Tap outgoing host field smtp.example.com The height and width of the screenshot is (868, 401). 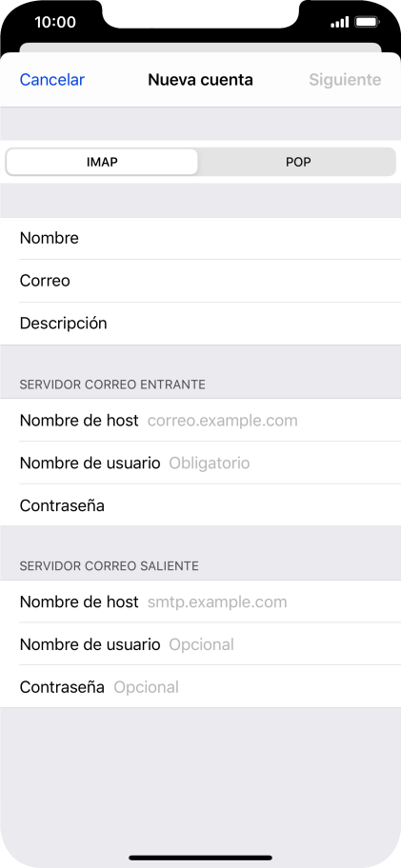[x=200, y=602]
